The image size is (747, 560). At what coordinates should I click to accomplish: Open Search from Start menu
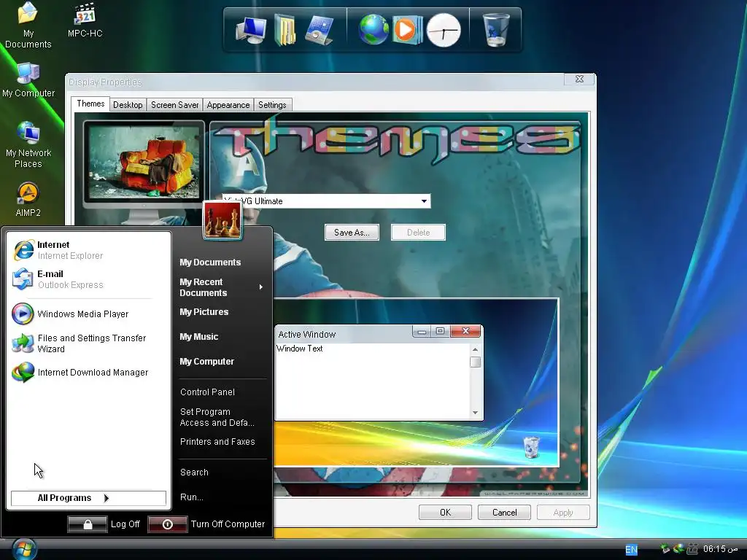[x=194, y=472]
